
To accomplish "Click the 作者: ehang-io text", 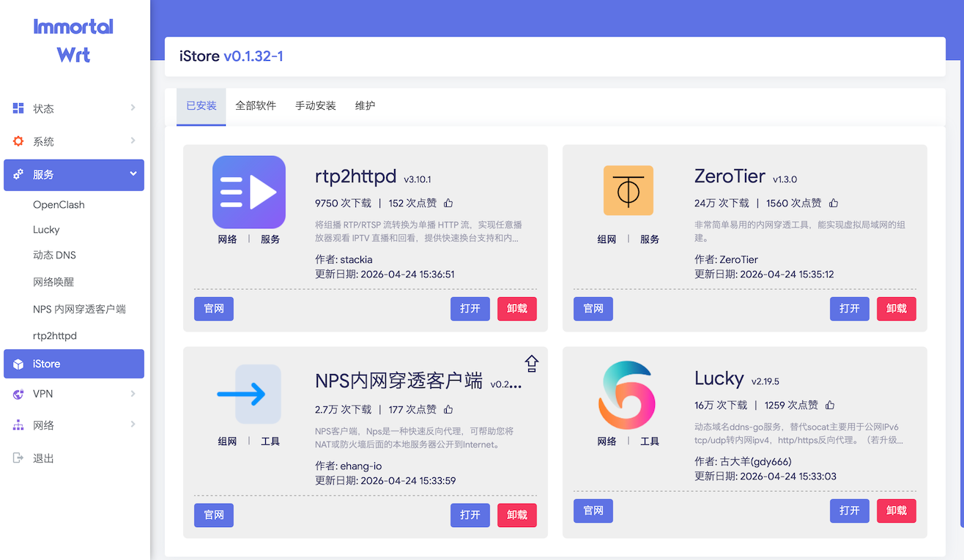I will coord(349,466).
